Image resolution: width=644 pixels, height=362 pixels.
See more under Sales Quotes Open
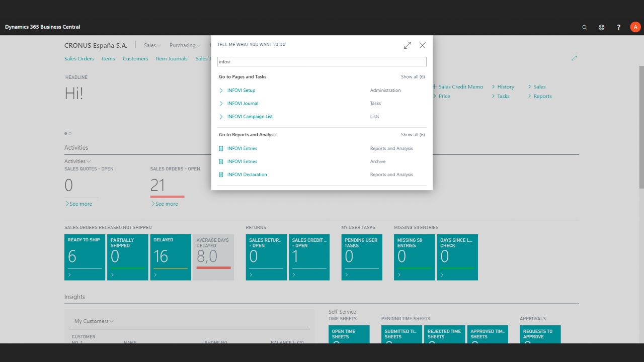[78, 204]
